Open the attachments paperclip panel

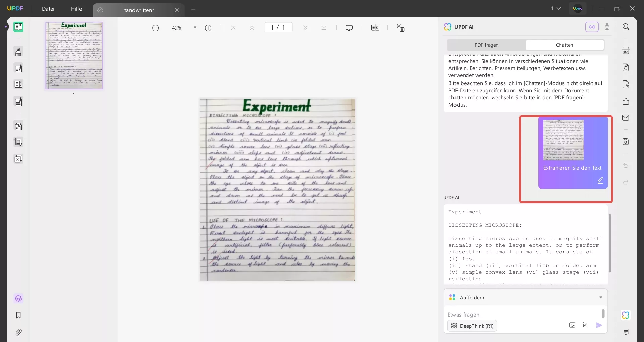coord(18,332)
